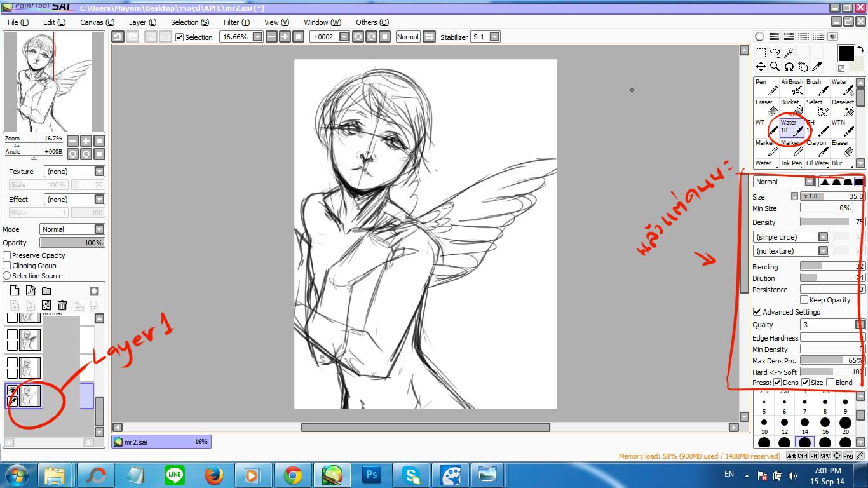
Task: Click the black foreground color swatch
Action: [x=846, y=53]
